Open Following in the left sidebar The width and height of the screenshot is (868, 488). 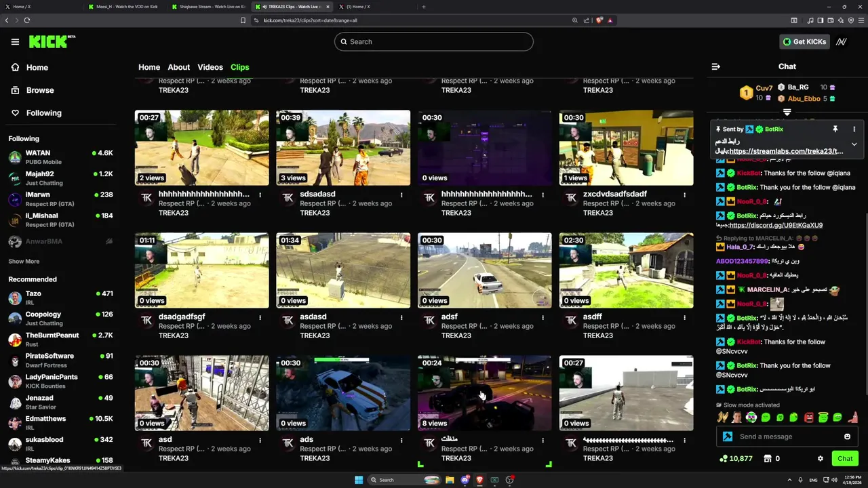pos(44,113)
